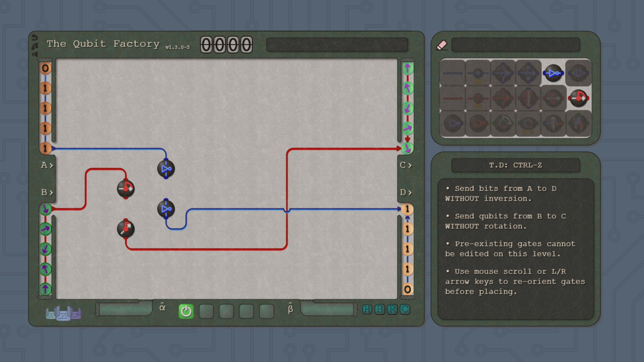644x362 pixels.
Task: Select the red splitter arrow palette gate
Action: pyautogui.click(x=503, y=98)
